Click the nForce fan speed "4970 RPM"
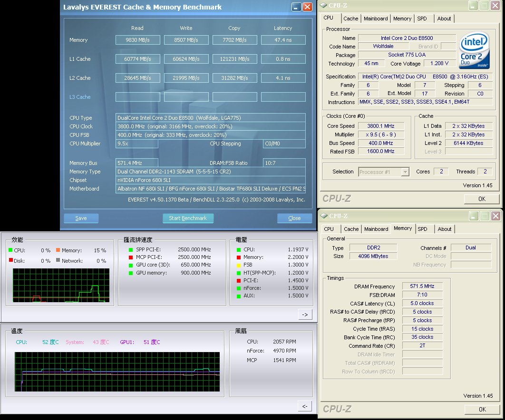 tap(284, 351)
